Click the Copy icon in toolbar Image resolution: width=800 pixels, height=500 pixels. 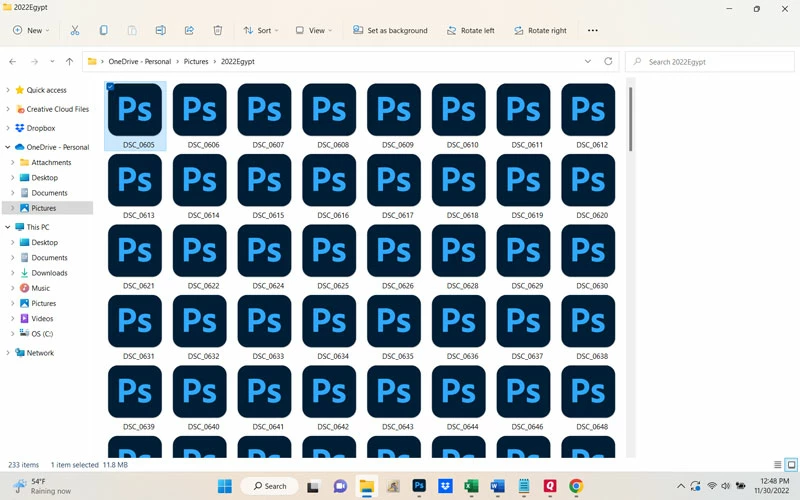(x=104, y=31)
